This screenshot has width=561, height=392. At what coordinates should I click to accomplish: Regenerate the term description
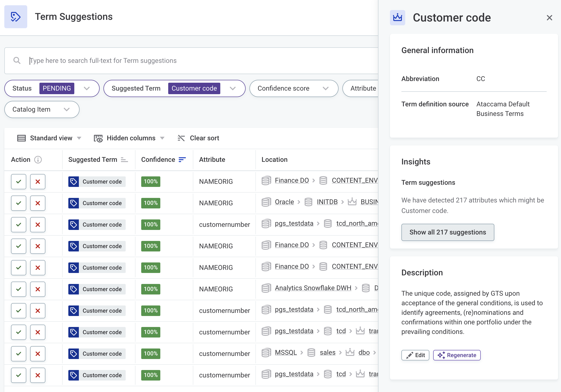(456, 355)
